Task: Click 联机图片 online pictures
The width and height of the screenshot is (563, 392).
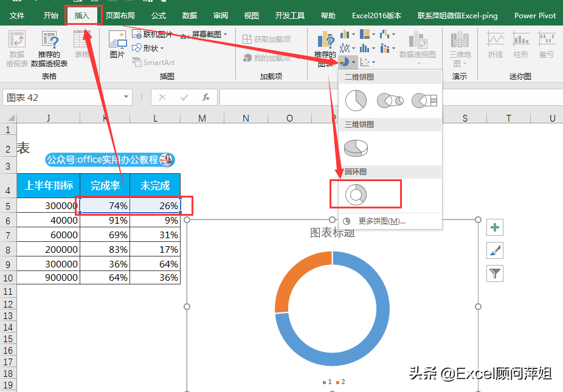Action: coord(152,35)
